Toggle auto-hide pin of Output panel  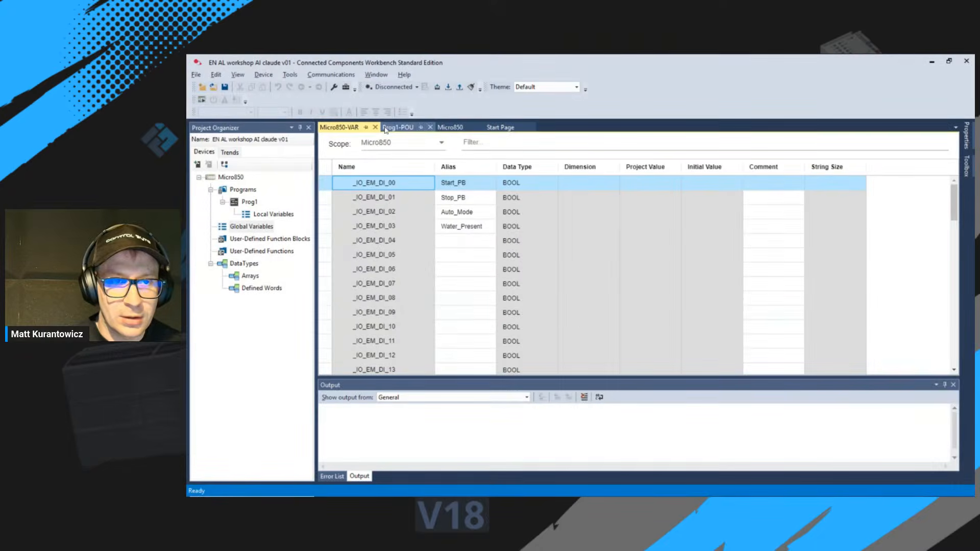945,385
